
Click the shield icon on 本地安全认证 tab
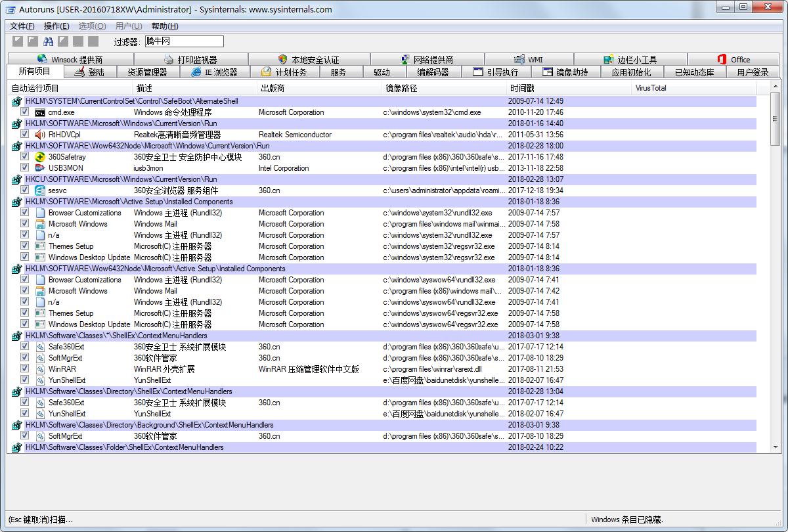283,59
